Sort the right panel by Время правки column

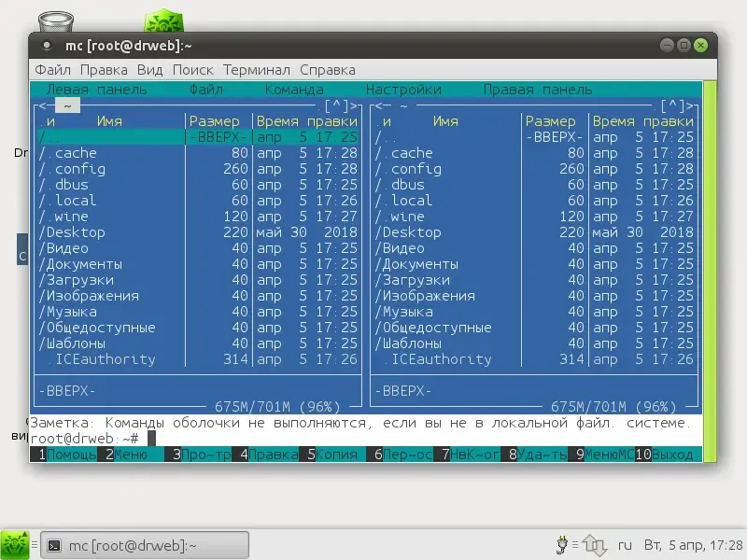(x=643, y=120)
